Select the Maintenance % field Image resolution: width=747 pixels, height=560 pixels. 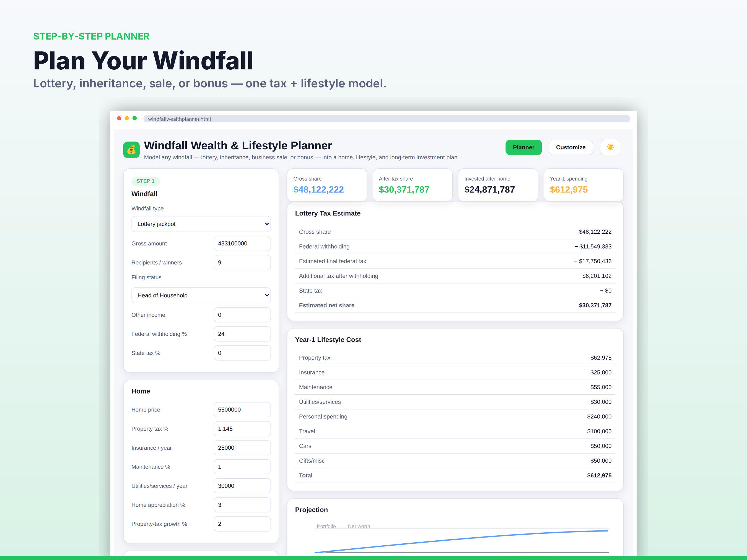(x=242, y=467)
